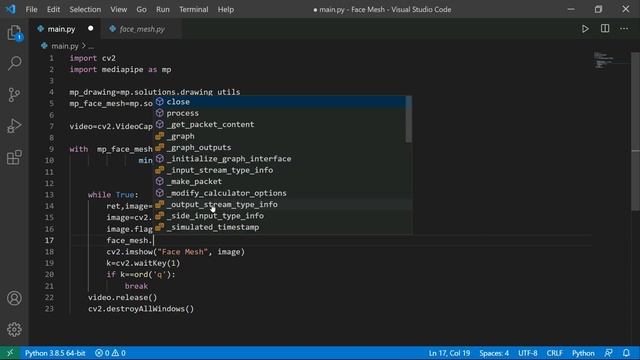Click the VS Code logo icon
This screenshot has height=360, width=640.
tap(10, 9)
